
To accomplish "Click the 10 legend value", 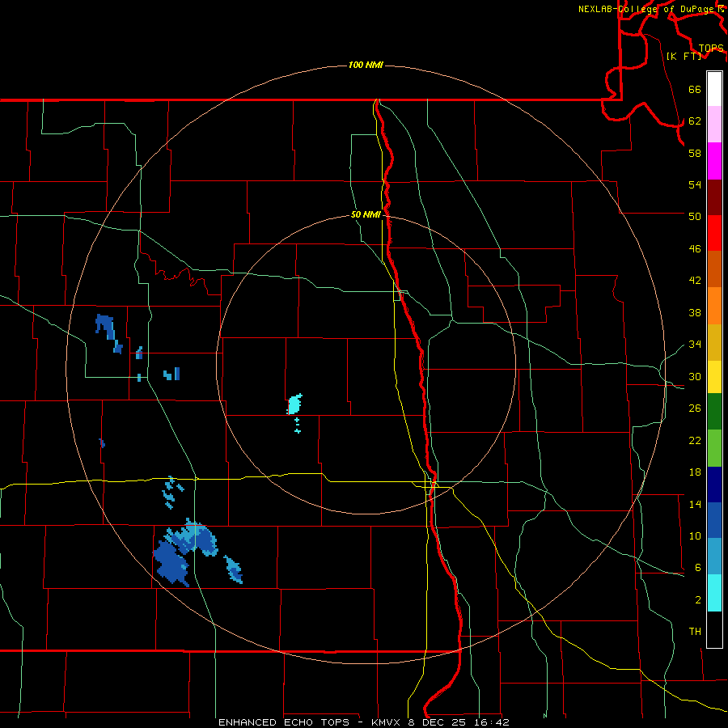I will pos(695,535).
